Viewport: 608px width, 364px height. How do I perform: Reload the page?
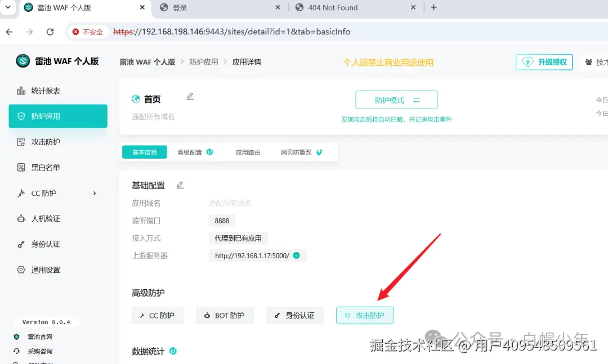50,32
